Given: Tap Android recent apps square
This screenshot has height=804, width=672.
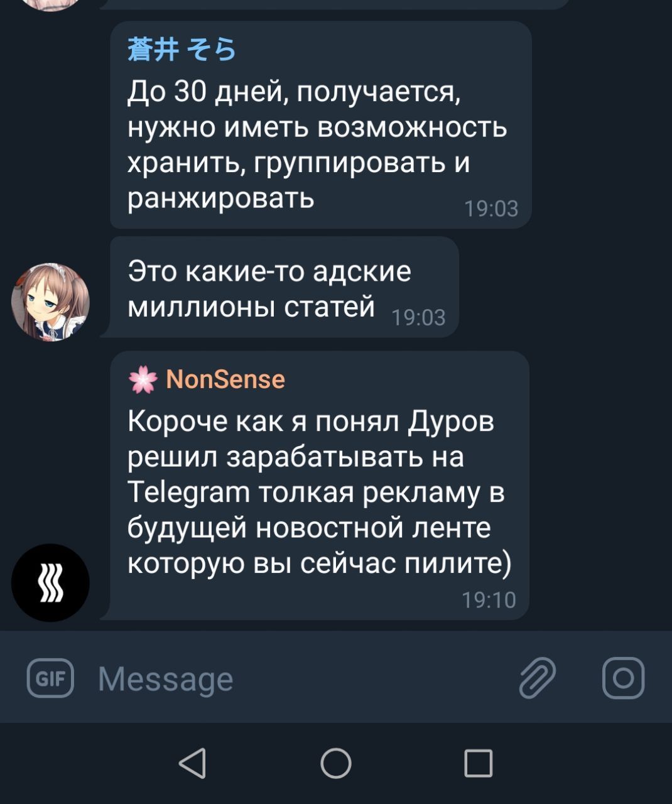Looking at the screenshot, I should pyautogui.click(x=478, y=763).
